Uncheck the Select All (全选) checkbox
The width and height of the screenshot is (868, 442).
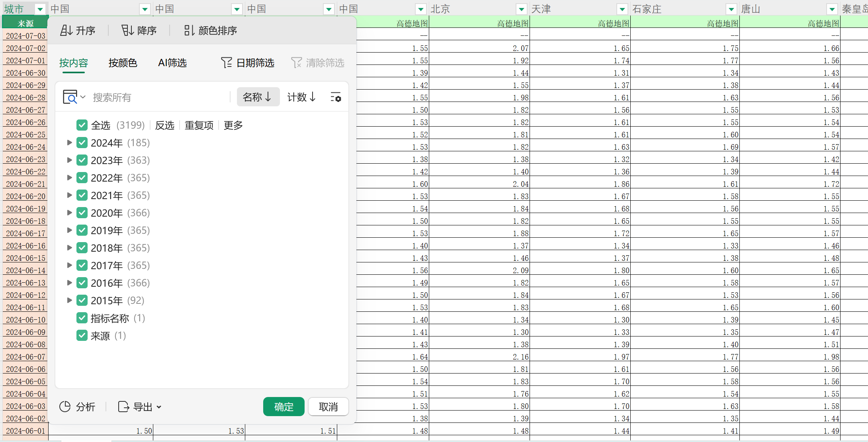tap(82, 125)
